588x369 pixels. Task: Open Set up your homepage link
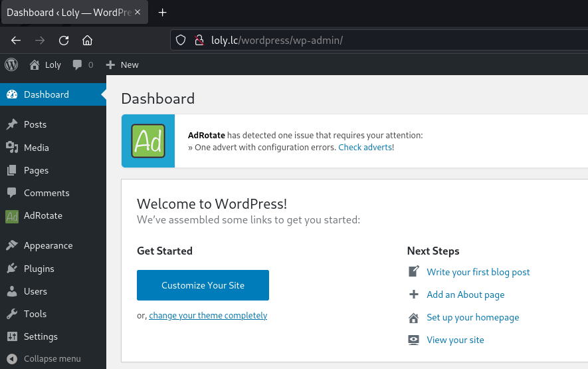point(472,318)
